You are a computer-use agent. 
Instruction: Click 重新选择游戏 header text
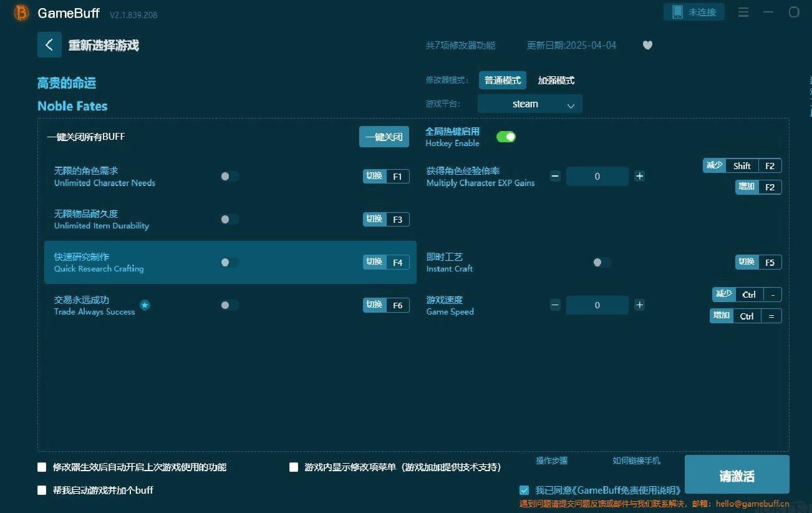pyautogui.click(x=104, y=45)
